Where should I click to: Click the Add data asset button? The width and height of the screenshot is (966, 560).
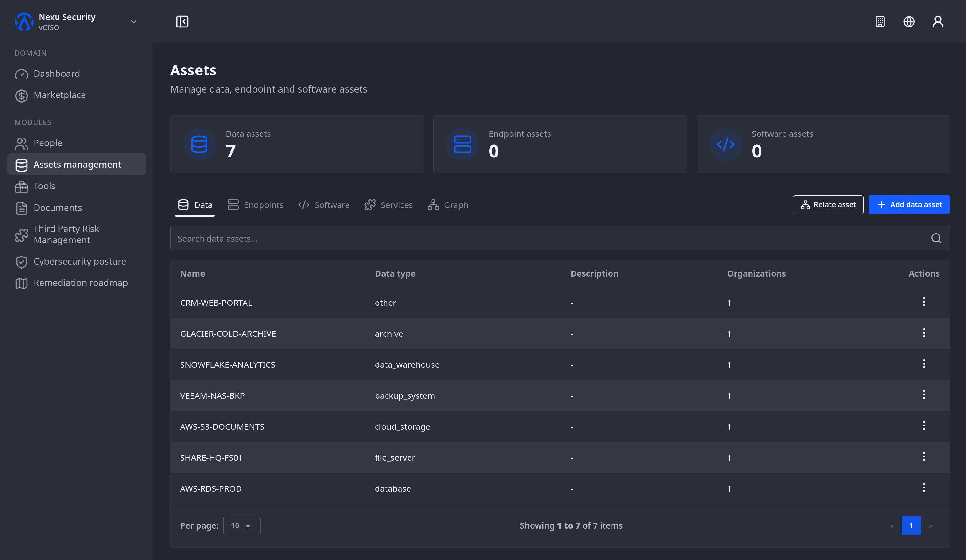pos(909,205)
